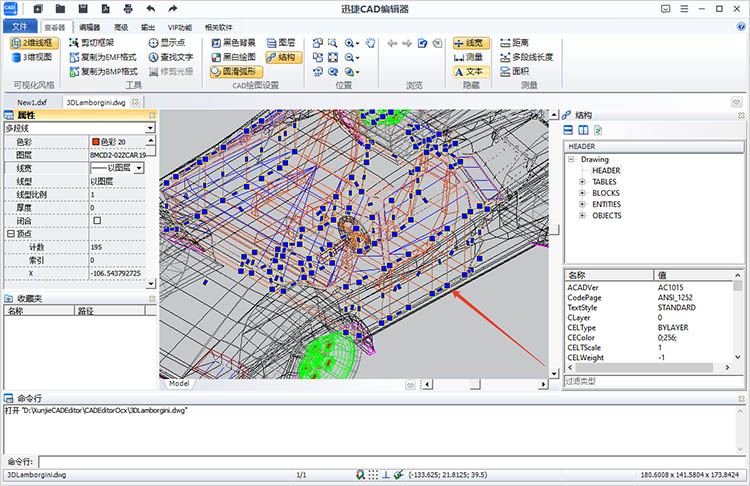Switch to 3维视图 view mode
Image resolution: width=750 pixels, height=486 pixels.
(x=32, y=57)
